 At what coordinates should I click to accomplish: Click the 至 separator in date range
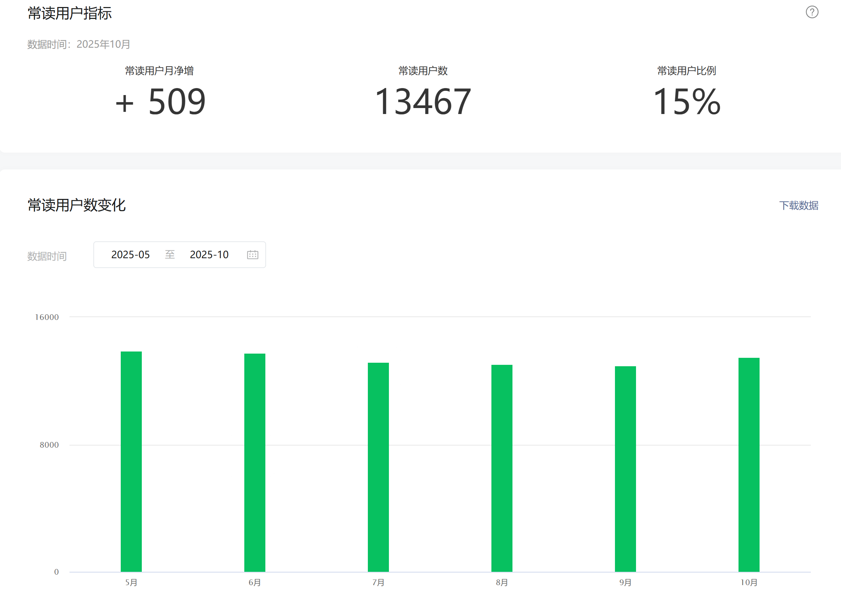170,255
